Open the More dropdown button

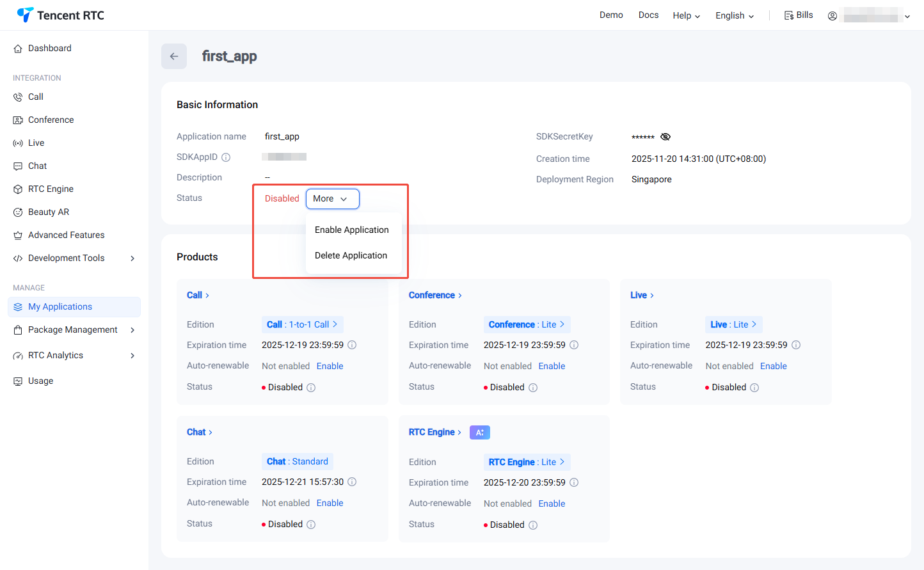click(x=332, y=199)
